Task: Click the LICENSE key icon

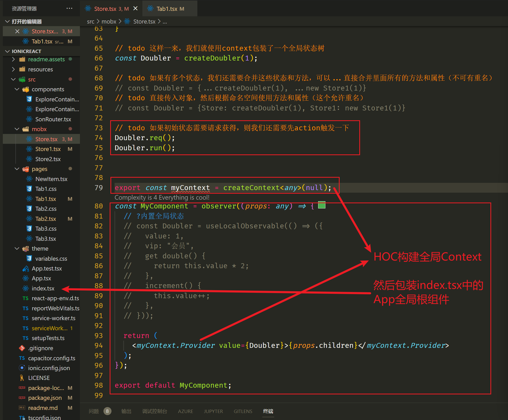Action: pos(22,378)
